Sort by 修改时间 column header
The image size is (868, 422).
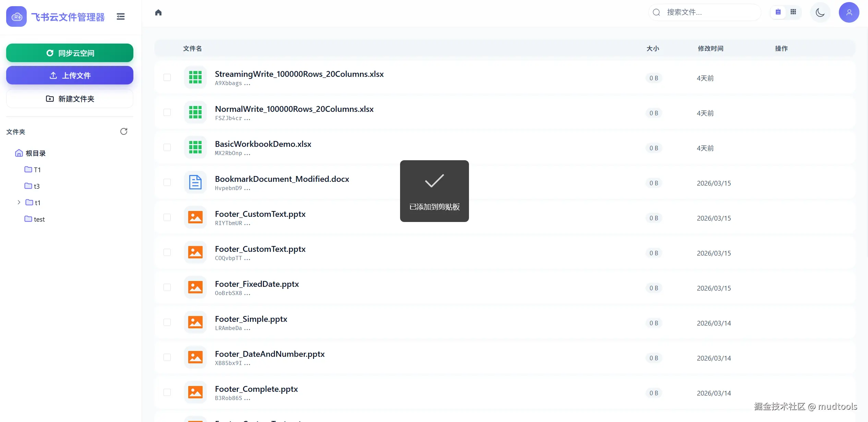coord(710,48)
